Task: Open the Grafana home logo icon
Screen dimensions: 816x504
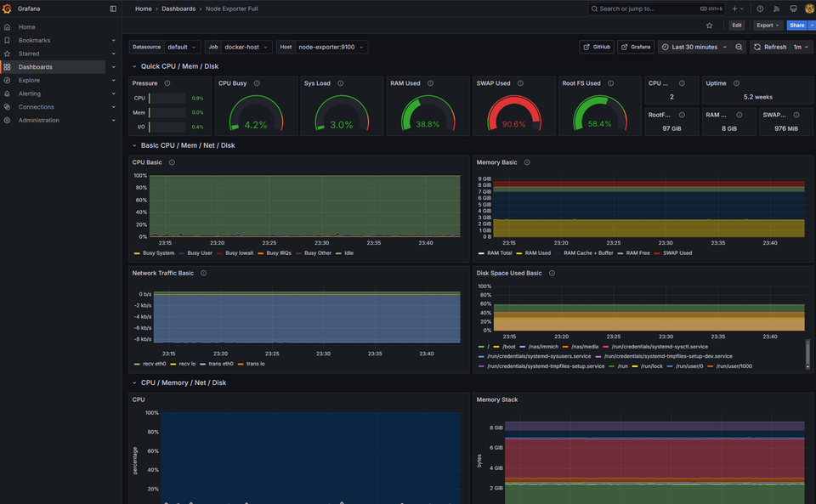Action: pos(8,8)
